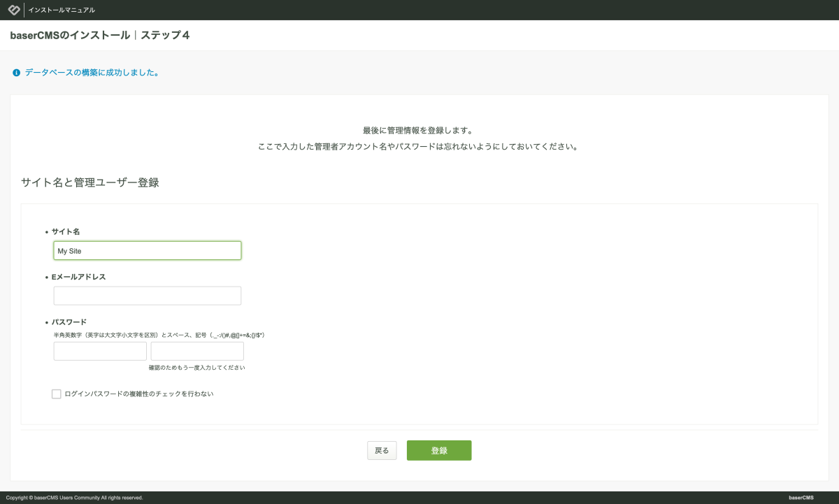Viewport: 839px width, 504px height.
Task: Click the password confirmation input field
Action: tap(197, 351)
